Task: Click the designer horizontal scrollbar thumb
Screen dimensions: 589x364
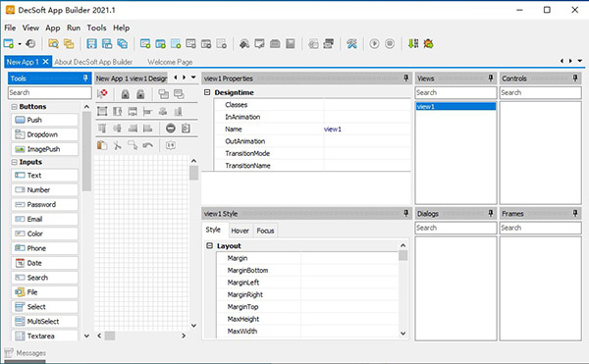Action: pos(110,336)
